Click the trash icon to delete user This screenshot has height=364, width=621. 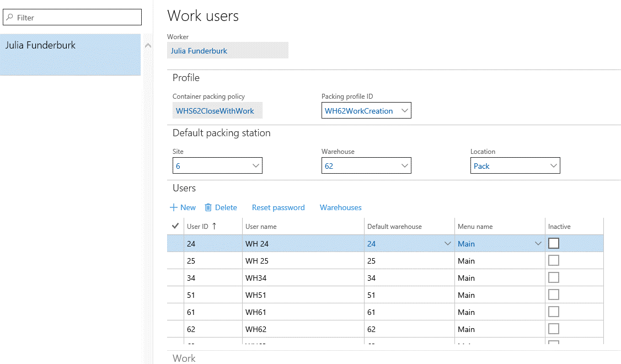click(208, 208)
